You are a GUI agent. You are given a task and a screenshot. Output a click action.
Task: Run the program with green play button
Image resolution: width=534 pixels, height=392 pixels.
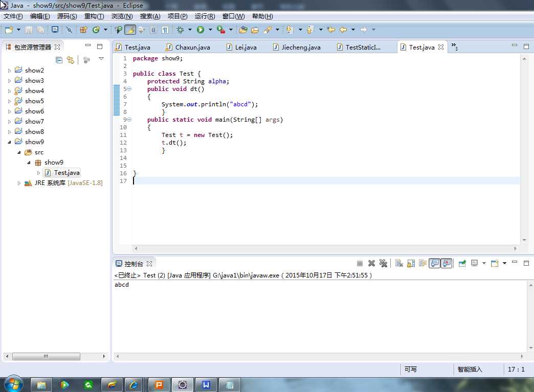(201, 30)
